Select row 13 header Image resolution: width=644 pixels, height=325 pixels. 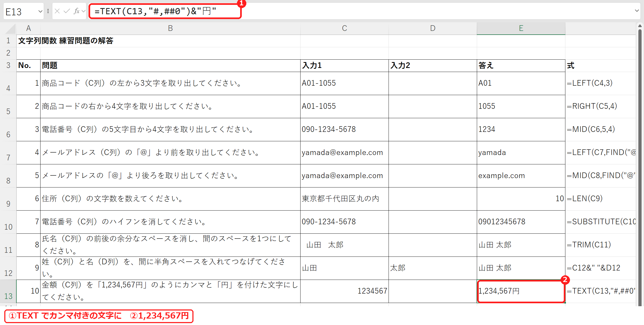tap(8, 291)
